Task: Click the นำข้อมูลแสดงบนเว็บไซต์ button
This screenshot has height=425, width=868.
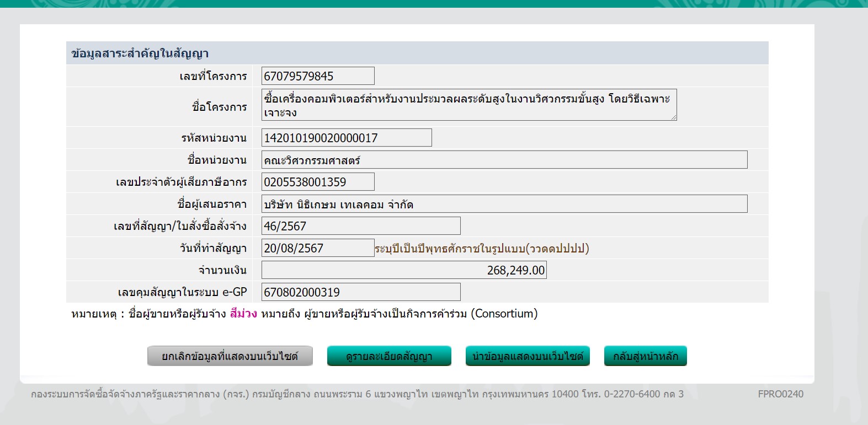Action: click(528, 356)
